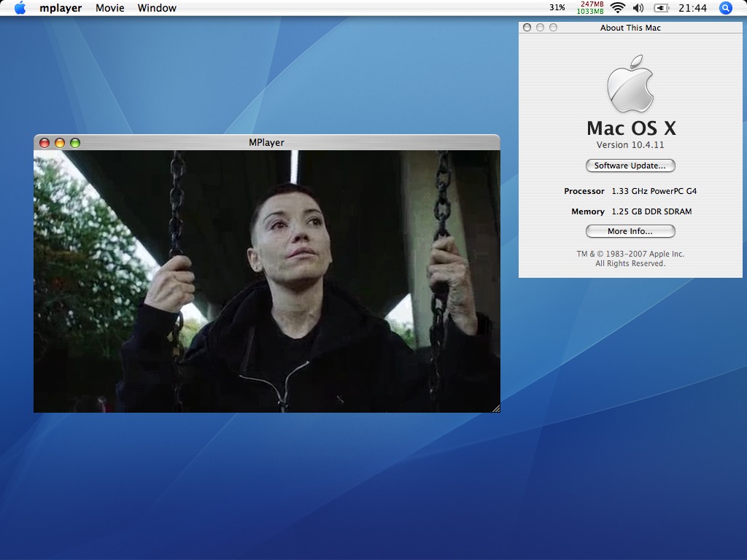Close the About This Mac window

coord(527,28)
